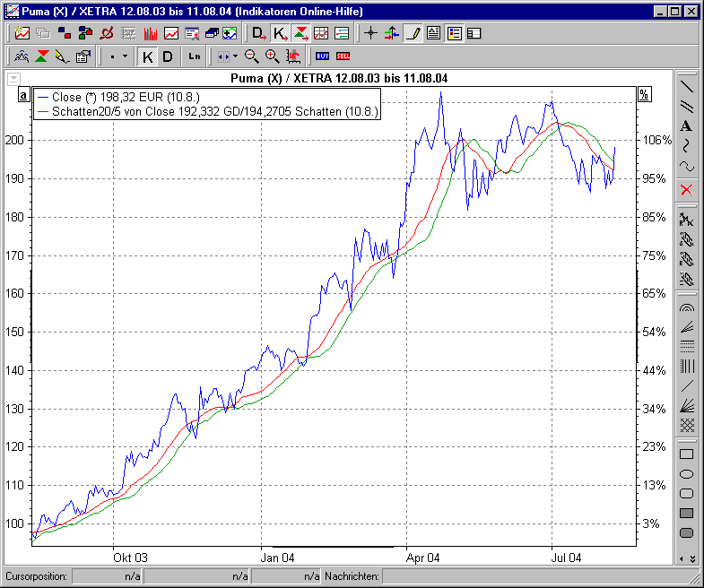Select the zoom out magnifier tool
Image resolution: width=704 pixels, height=588 pixels.
253,56
